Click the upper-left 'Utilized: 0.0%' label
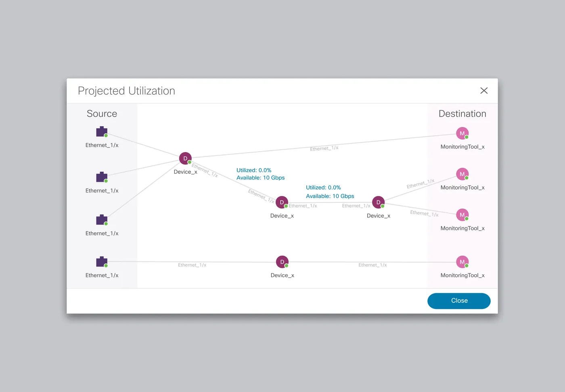This screenshot has width=565, height=392. coord(254,170)
